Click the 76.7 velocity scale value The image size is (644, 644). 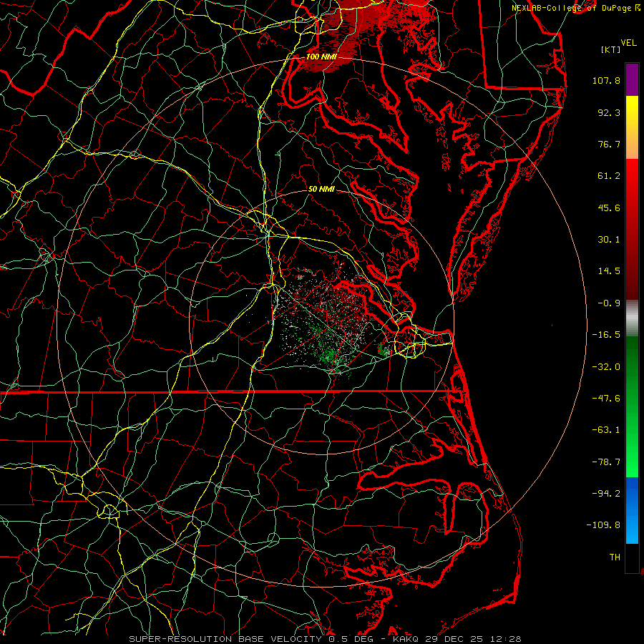click(609, 144)
